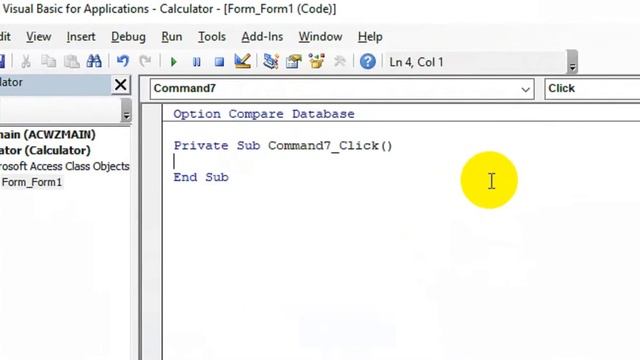
Task: Open the Window menu
Action: pos(320,37)
